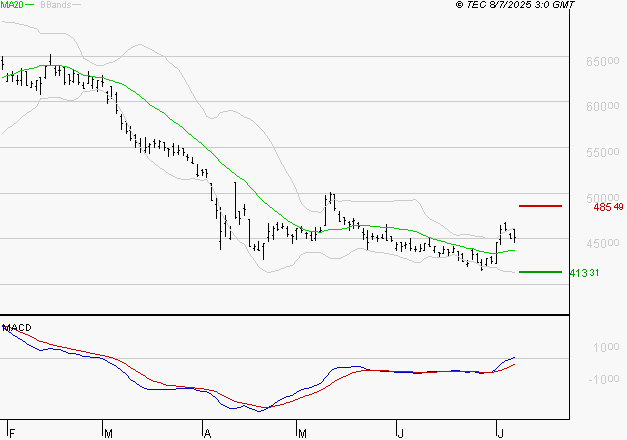
Task: Click the first M month label (March)
Action: click(108, 433)
